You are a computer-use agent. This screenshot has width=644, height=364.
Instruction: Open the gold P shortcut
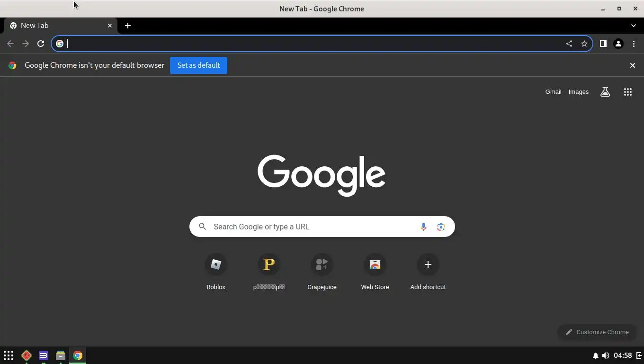pyautogui.click(x=269, y=272)
